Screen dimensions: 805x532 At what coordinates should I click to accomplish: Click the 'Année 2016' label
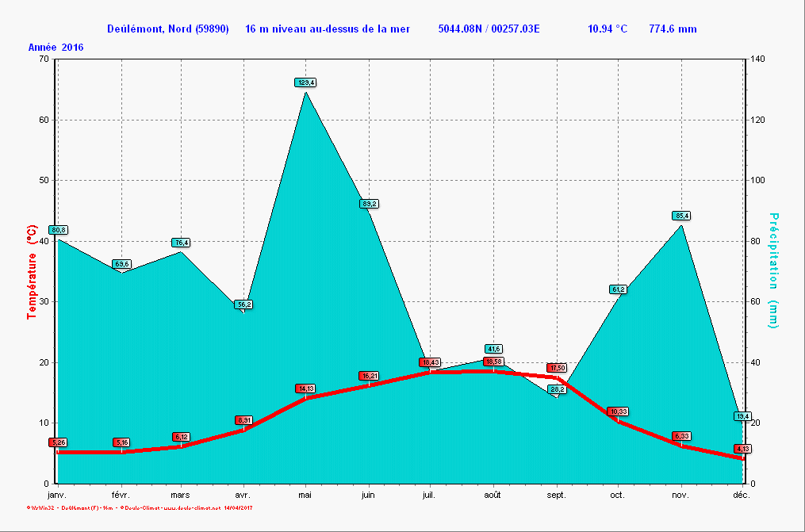point(56,48)
